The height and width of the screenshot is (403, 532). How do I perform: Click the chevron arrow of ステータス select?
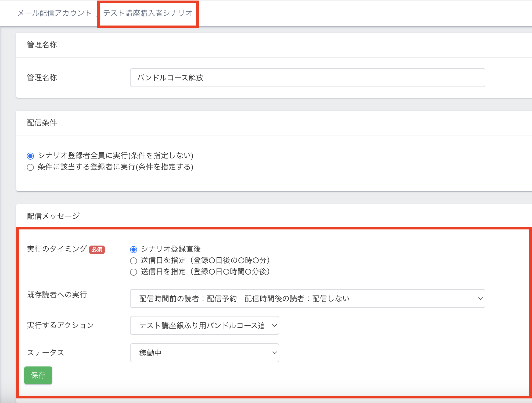(x=274, y=353)
